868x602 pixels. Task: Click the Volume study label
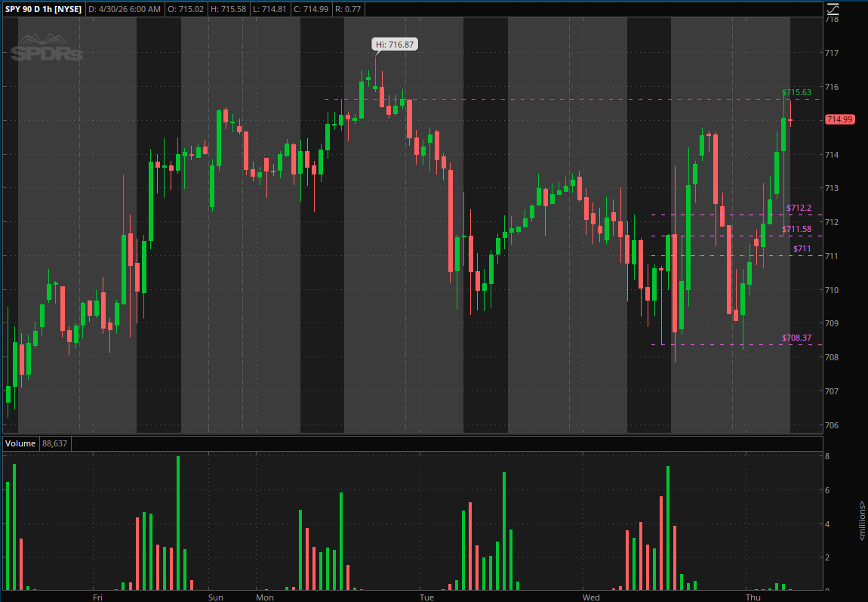pyautogui.click(x=20, y=443)
